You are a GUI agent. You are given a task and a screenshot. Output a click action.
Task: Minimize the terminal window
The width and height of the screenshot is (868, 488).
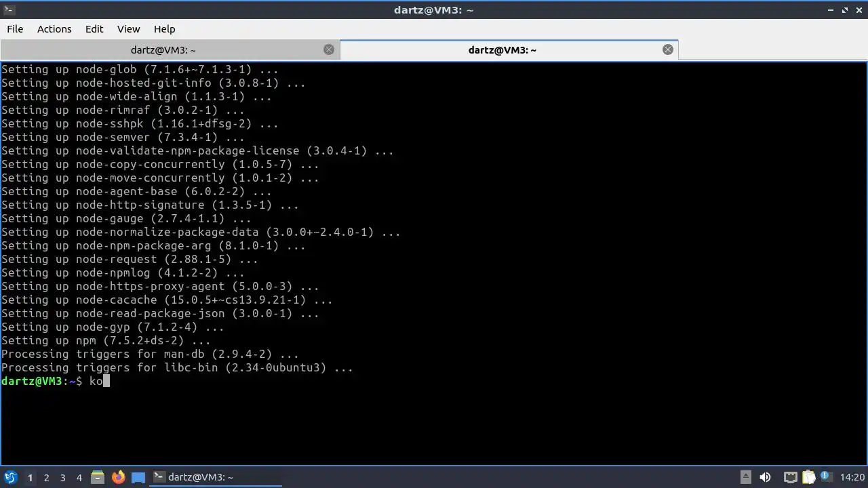coord(831,10)
